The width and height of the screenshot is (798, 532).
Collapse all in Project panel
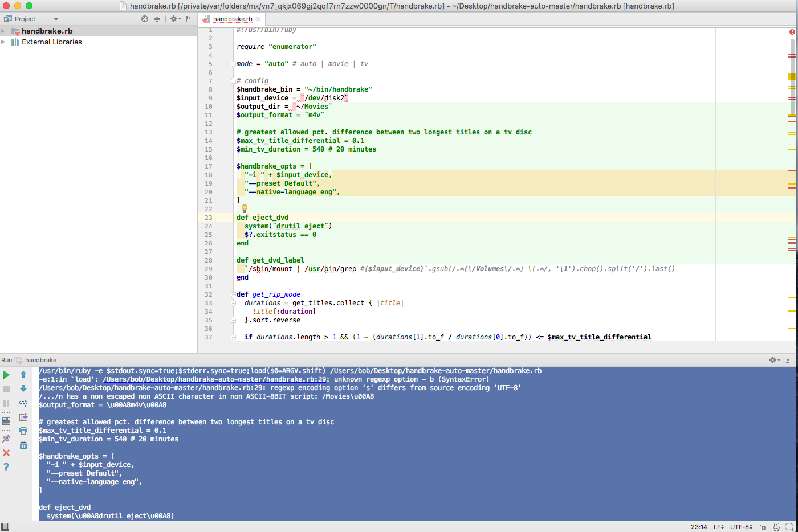click(157, 19)
